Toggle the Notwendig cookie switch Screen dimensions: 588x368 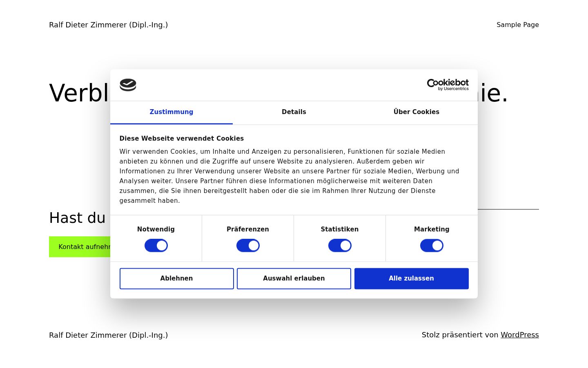pos(156,245)
